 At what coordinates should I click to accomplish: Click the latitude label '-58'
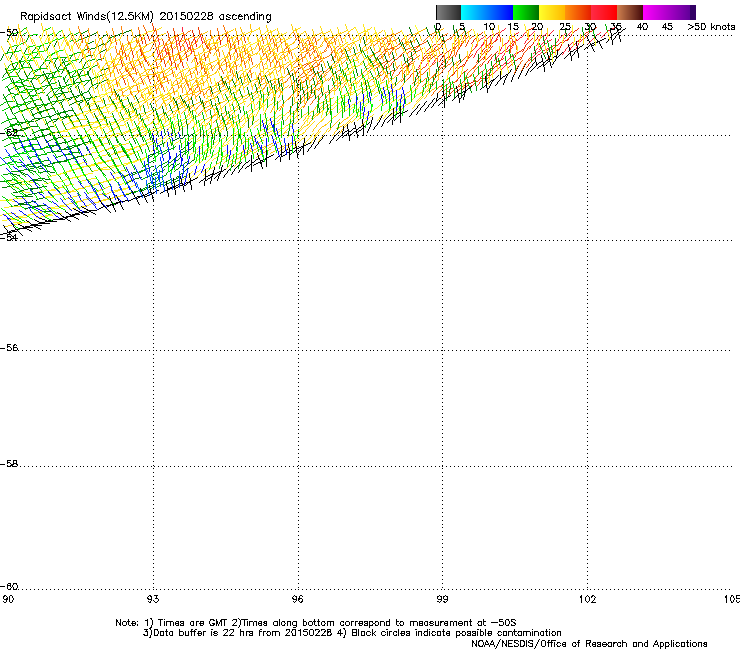tap(9, 464)
